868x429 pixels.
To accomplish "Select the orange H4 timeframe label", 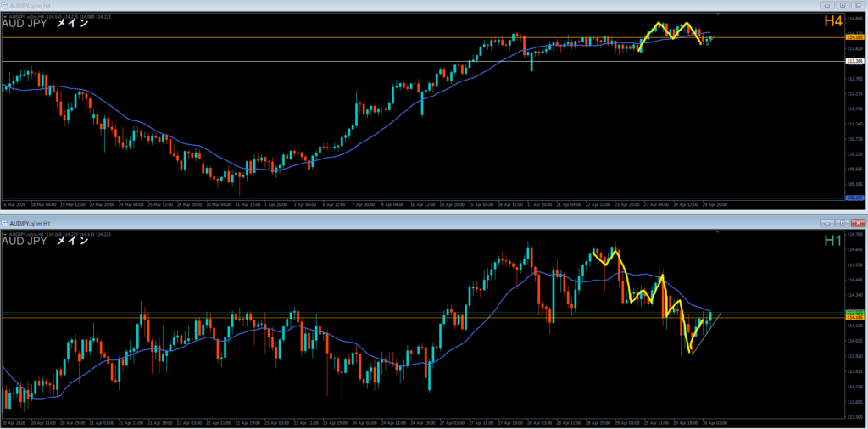I will point(832,25).
